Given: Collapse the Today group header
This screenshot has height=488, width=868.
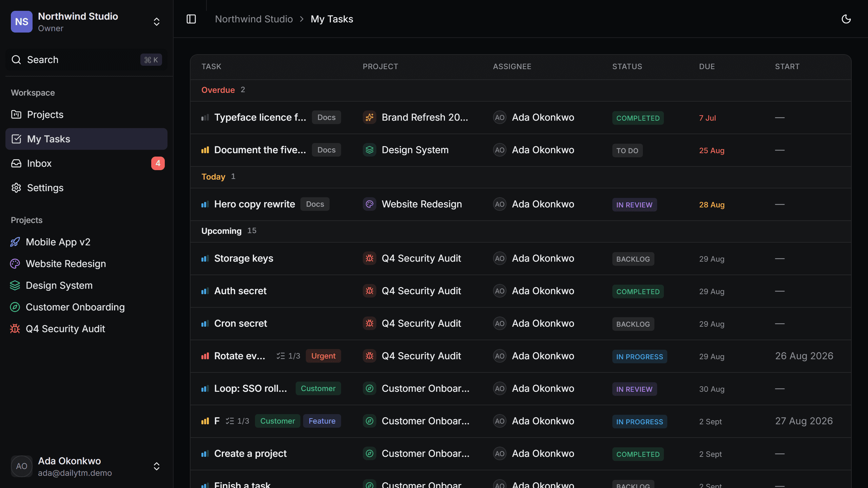Looking at the screenshot, I should click(521, 177).
